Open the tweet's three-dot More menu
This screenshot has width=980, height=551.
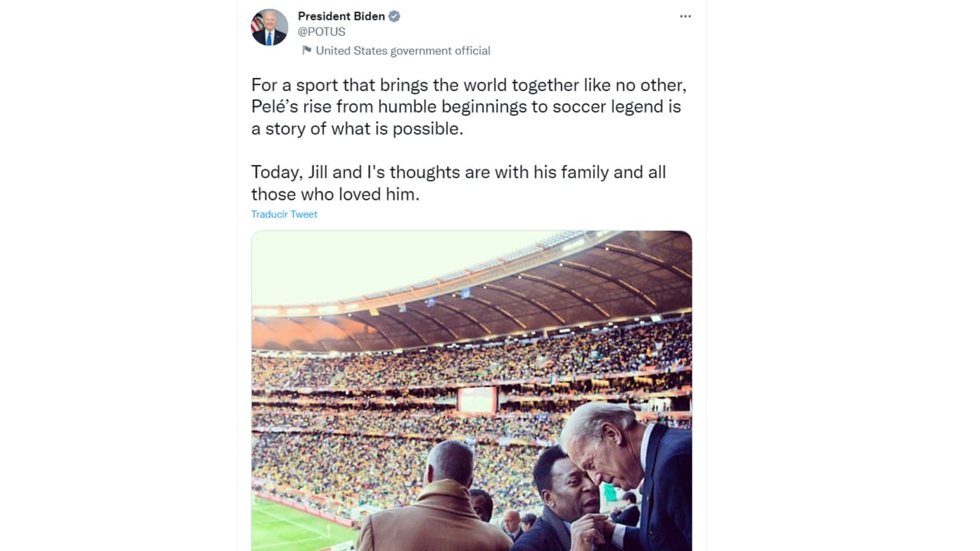[685, 16]
